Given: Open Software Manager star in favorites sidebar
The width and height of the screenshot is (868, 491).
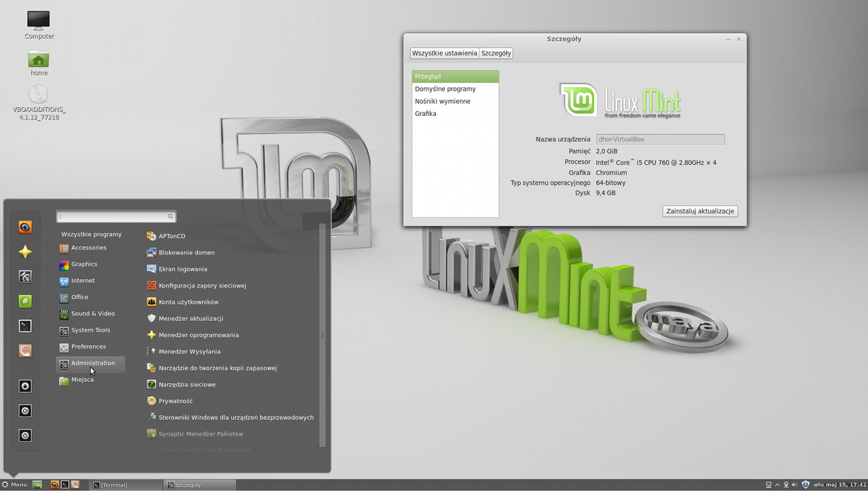Looking at the screenshot, I should [25, 252].
